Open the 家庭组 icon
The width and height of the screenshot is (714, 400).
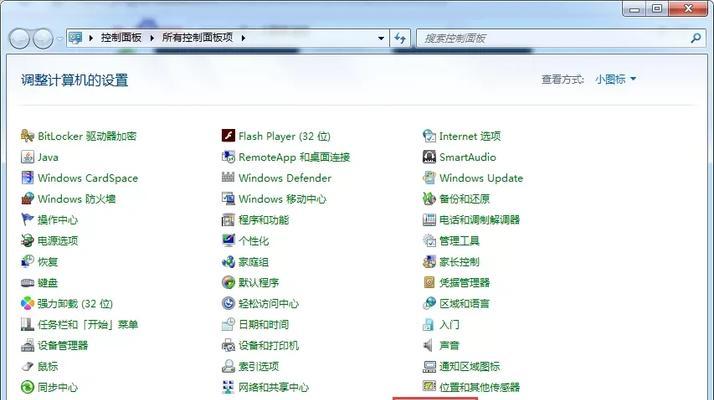pos(228,262)
